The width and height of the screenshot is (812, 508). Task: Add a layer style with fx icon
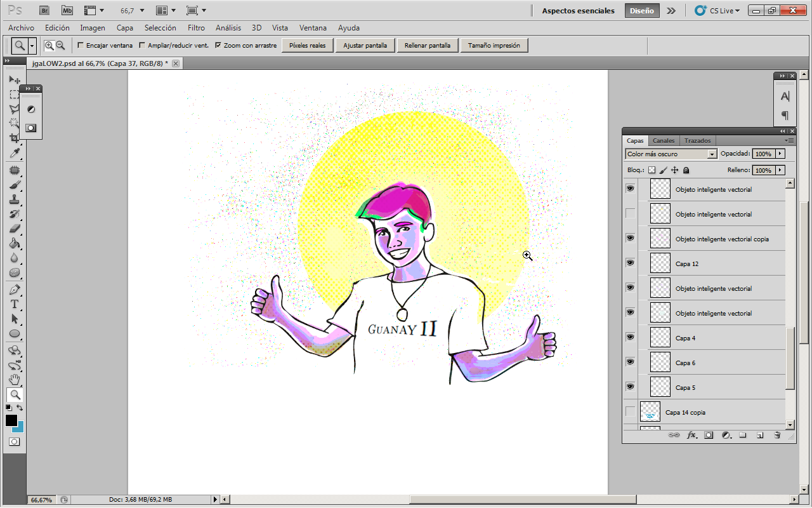(692, 435)
